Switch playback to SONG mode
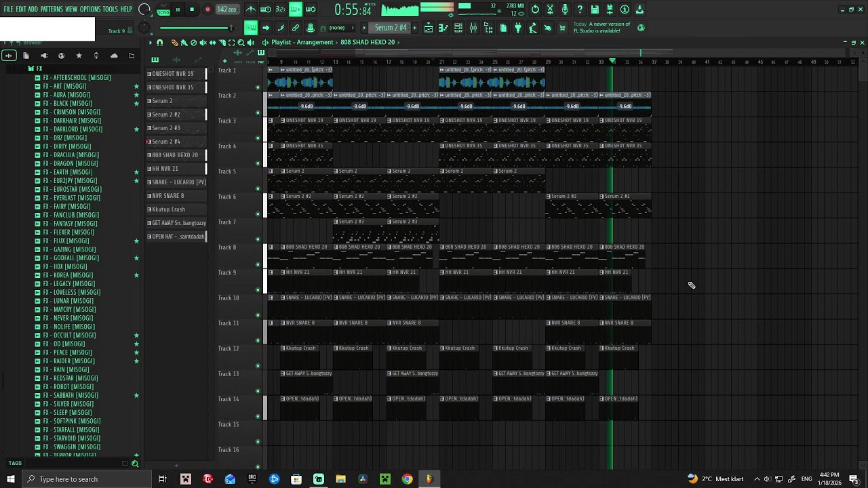The height and width of the screenshot is (488, 868). [x=163, y=13]
